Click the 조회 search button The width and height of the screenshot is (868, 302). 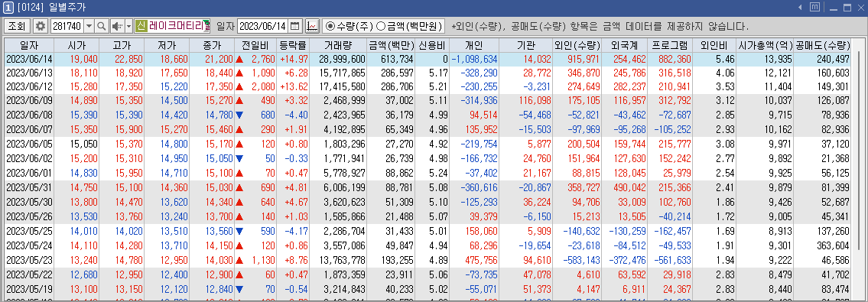point(17,26)
